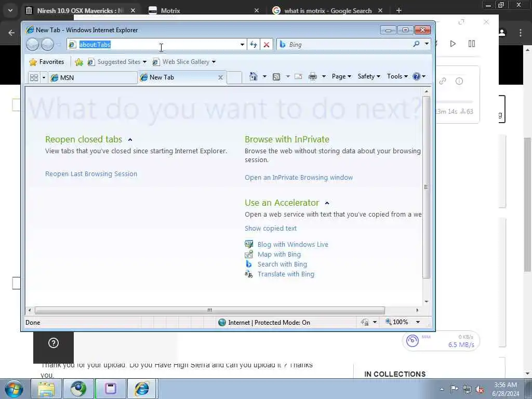Image resolution: width=532 pixels, height=399 pixels.
Task: Open the Recent Pages dropdown arrow
Action: [x=58, y=45]
